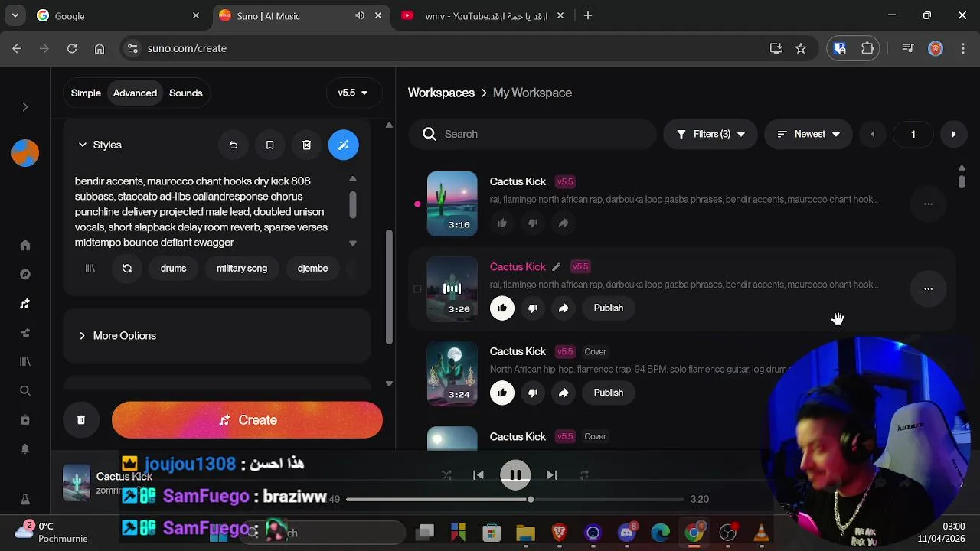This screenshot has width=980, height=551.
Task: Expand the Suno left sidebar arrow
Action: [24, 107]
